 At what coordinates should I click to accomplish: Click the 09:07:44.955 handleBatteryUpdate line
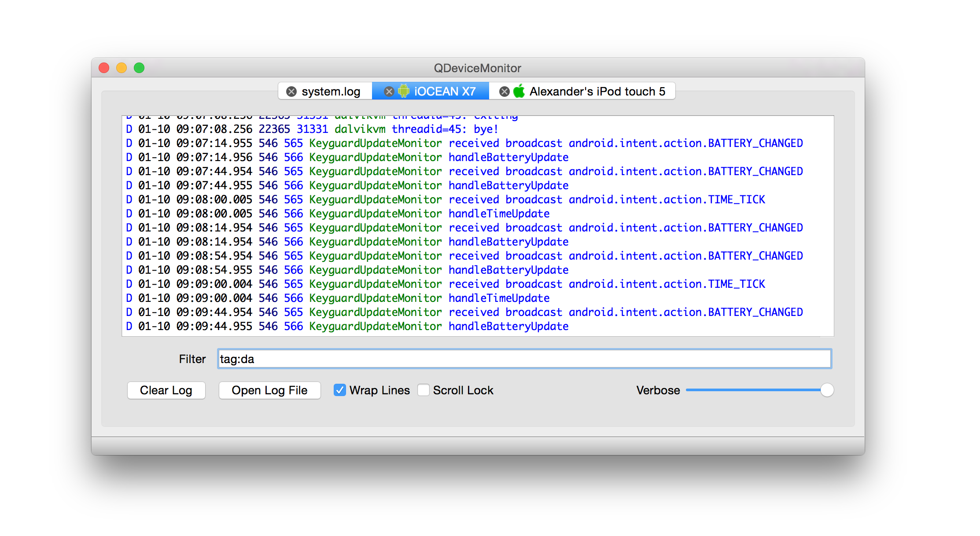click(x=347, y=185)
